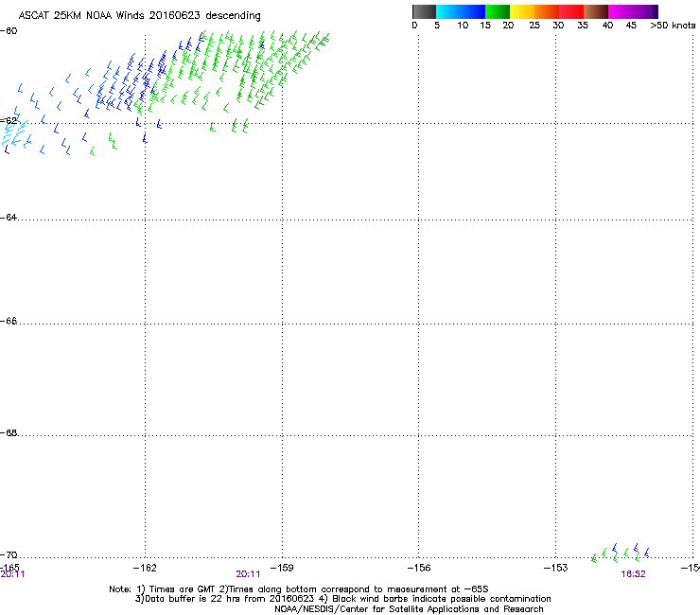Viewport: 700px width, 615px height.
Task: Click the latitude label '-66'
Action: (9, 321)
